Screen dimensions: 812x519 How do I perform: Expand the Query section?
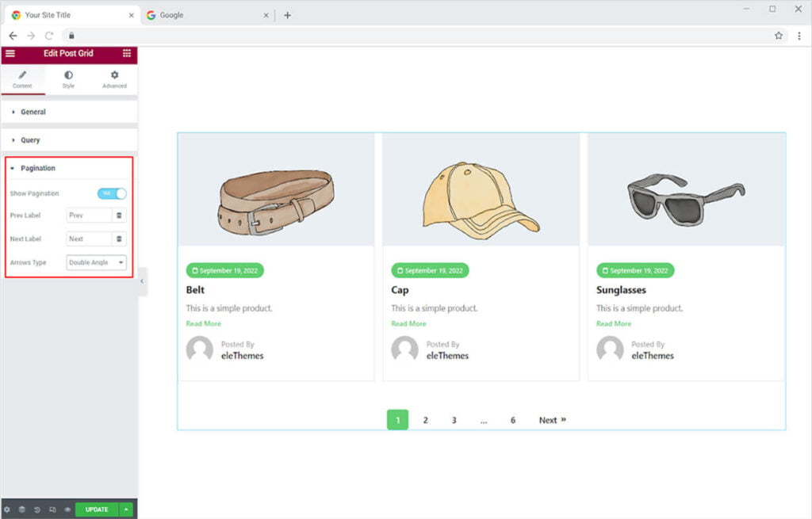[x=30, y=140]
